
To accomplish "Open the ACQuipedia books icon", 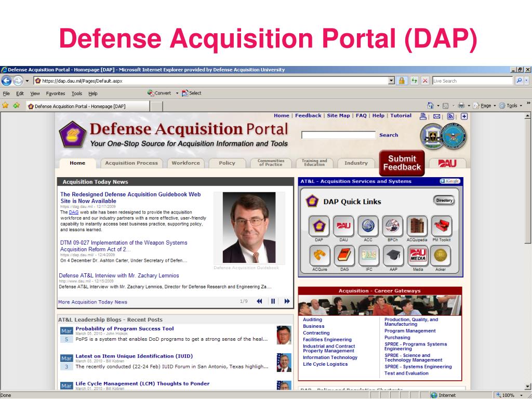I will (417, 226).
